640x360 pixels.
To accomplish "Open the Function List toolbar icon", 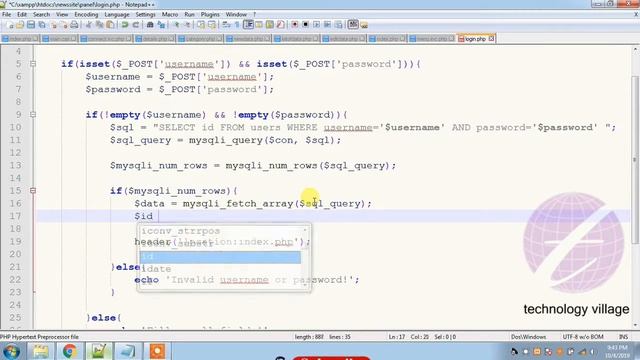I will [x=280, y=25].
